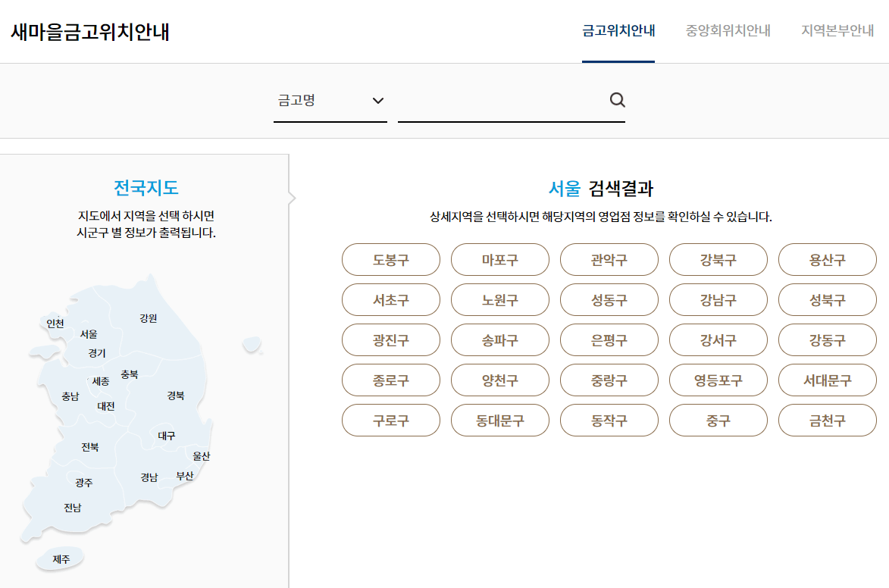889x588 pixels.
Task: Select the 금고위치안내 tab
Action: pyautogui.click(x=618, y=33)
